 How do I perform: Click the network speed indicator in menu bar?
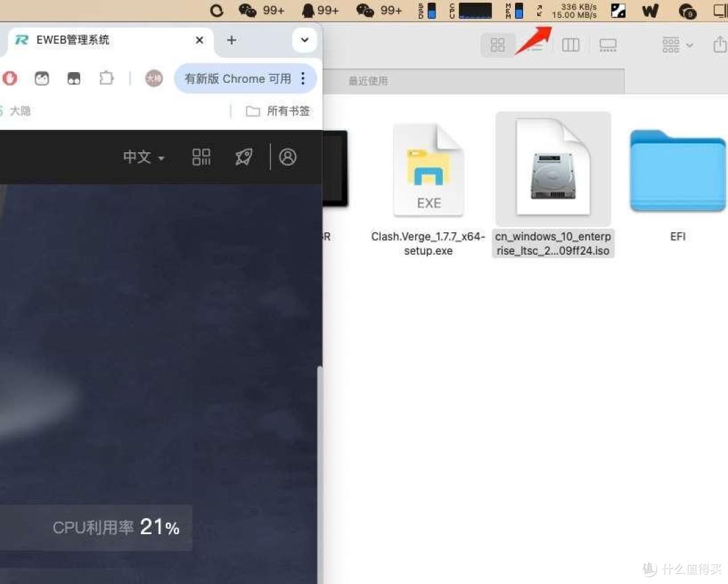click(x=566, y=11)
